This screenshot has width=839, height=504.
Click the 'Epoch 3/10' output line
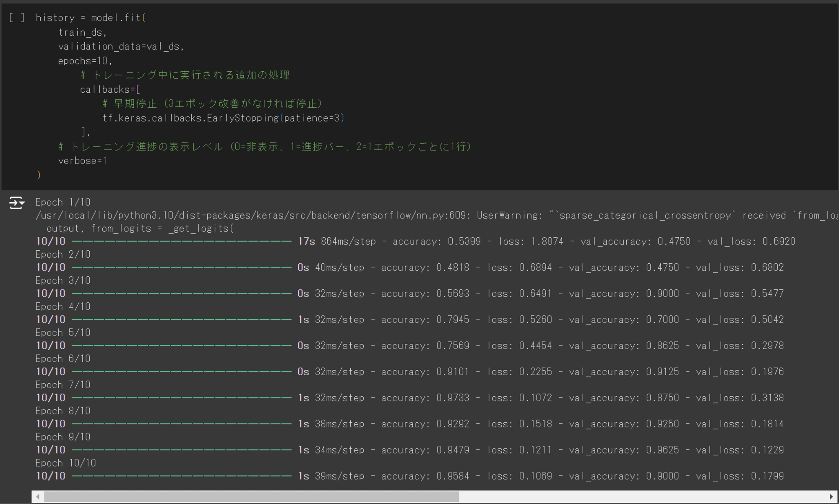pos(63,281)
